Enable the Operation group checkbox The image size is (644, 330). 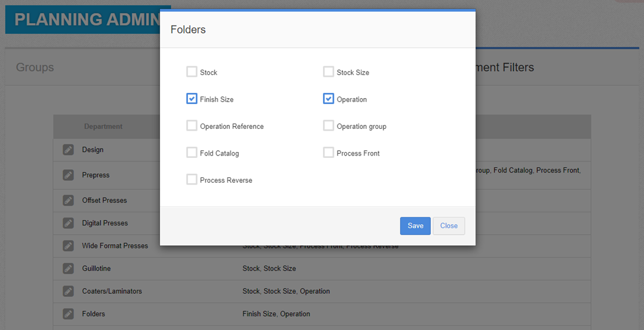pyautogui.click(x=328, y=126)
